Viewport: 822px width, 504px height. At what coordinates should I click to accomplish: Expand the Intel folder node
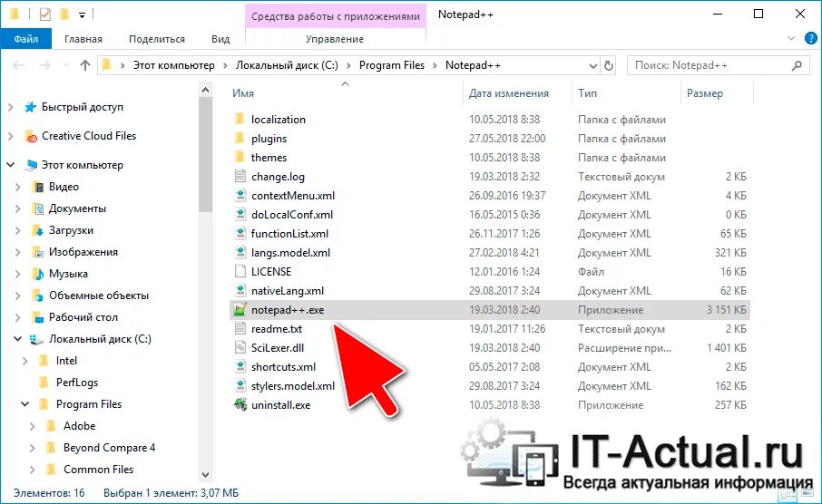click(x=25, y=361)
